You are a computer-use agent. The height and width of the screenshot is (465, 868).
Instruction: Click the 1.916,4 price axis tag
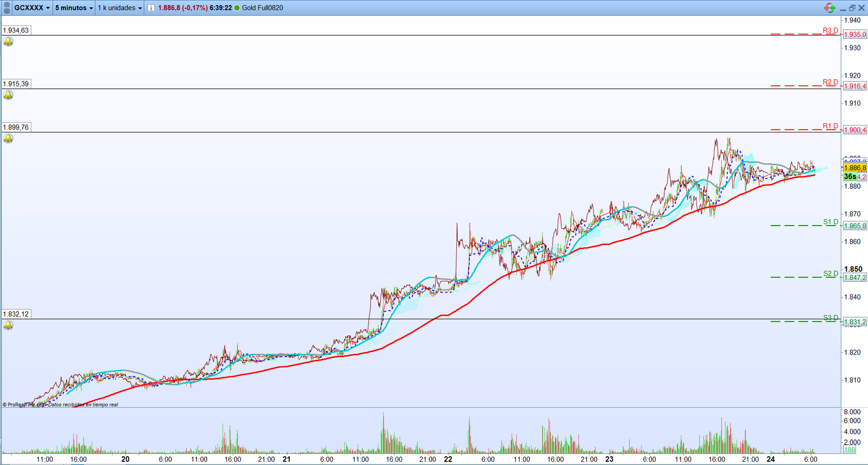tap(855, 86)
